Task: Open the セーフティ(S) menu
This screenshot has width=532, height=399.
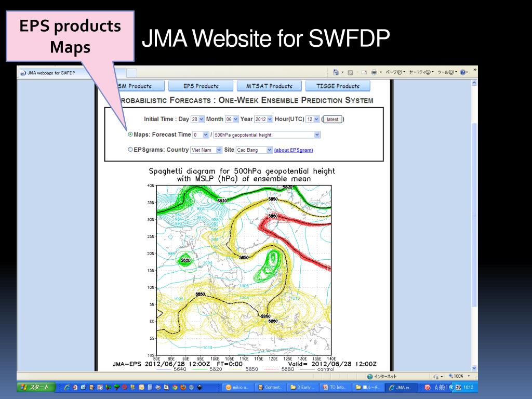Action: [x=421, y=72]
